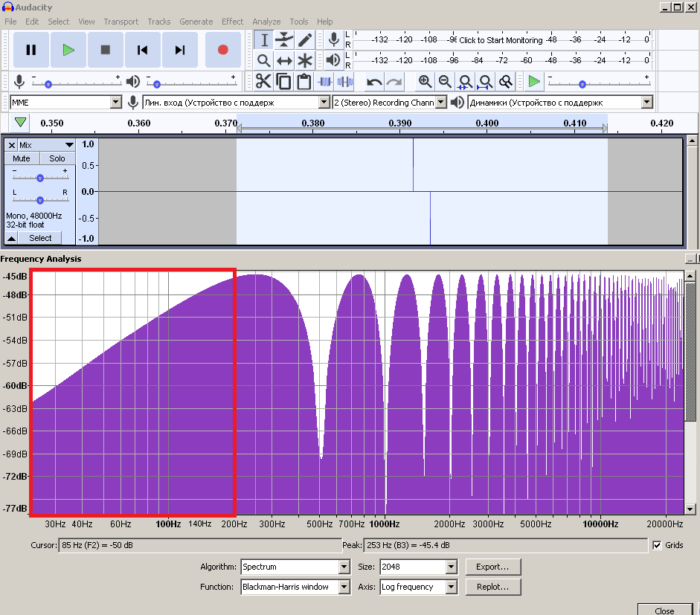This screenshot has width=700, height=615.
Task: Click the Zoom In toolbar icon
Action: 425,82
